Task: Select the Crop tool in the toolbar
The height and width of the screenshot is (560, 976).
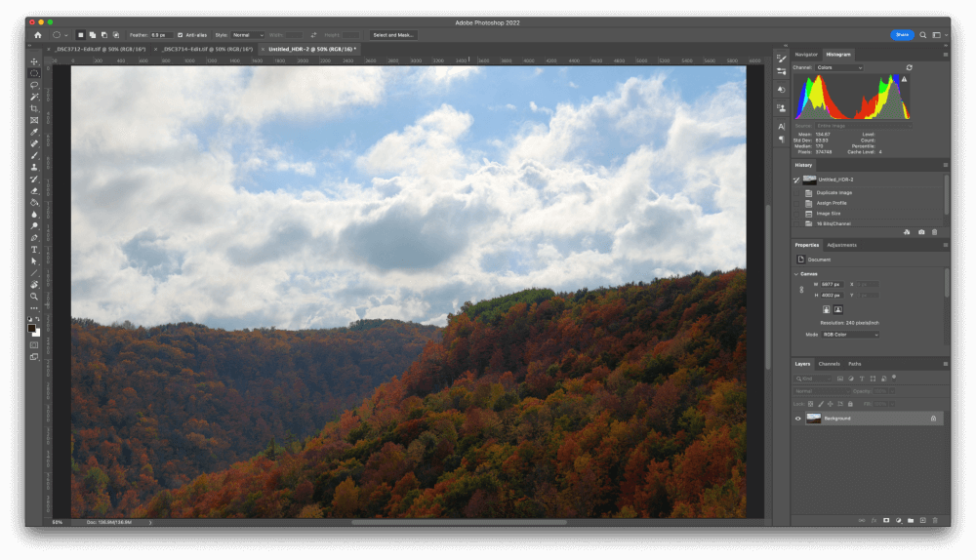Action: click(x=34, y=108)
